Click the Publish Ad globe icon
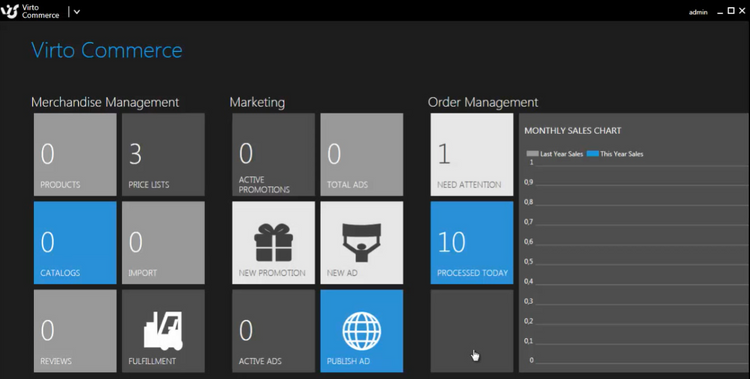Viewport: 750px width, 379px height. pos(362,331)
